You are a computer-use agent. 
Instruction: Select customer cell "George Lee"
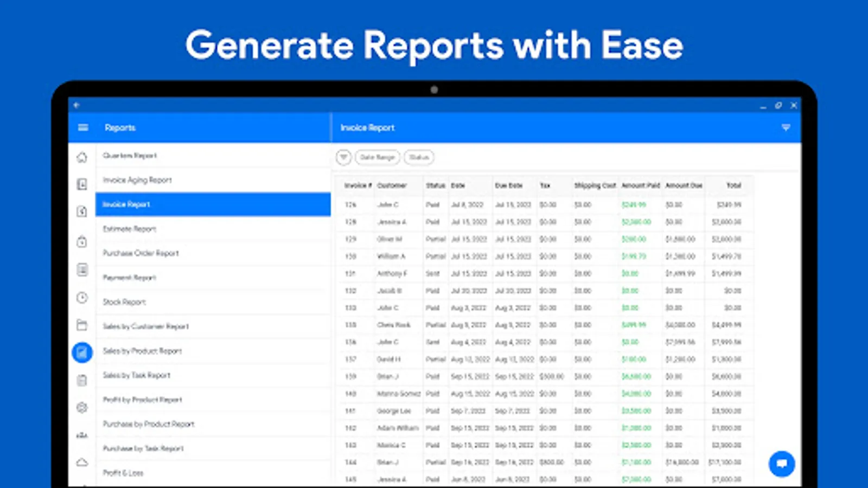point(394,411)
